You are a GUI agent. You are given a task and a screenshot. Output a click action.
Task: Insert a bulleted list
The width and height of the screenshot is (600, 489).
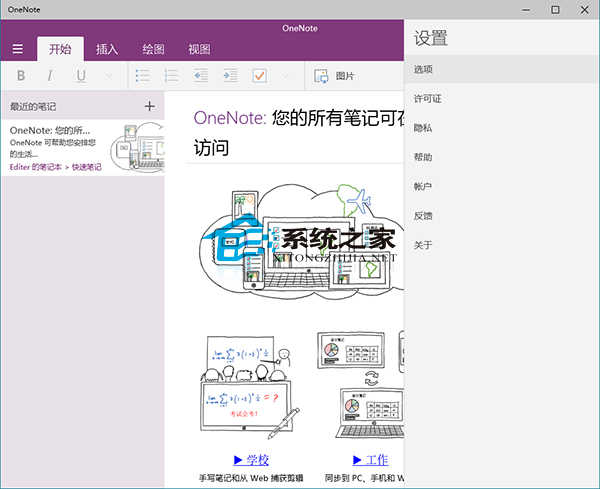143,76
